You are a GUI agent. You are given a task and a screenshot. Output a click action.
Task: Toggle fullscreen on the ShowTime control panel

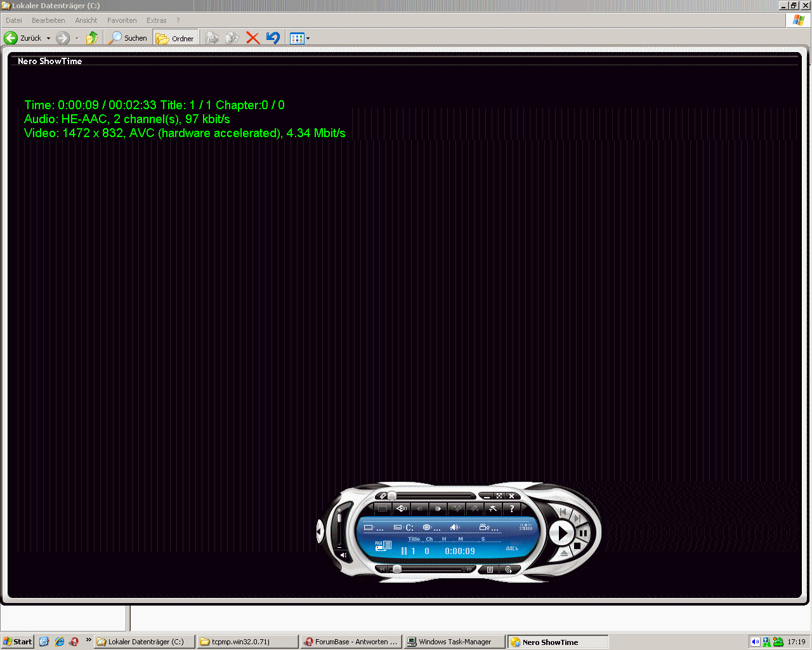499,496
